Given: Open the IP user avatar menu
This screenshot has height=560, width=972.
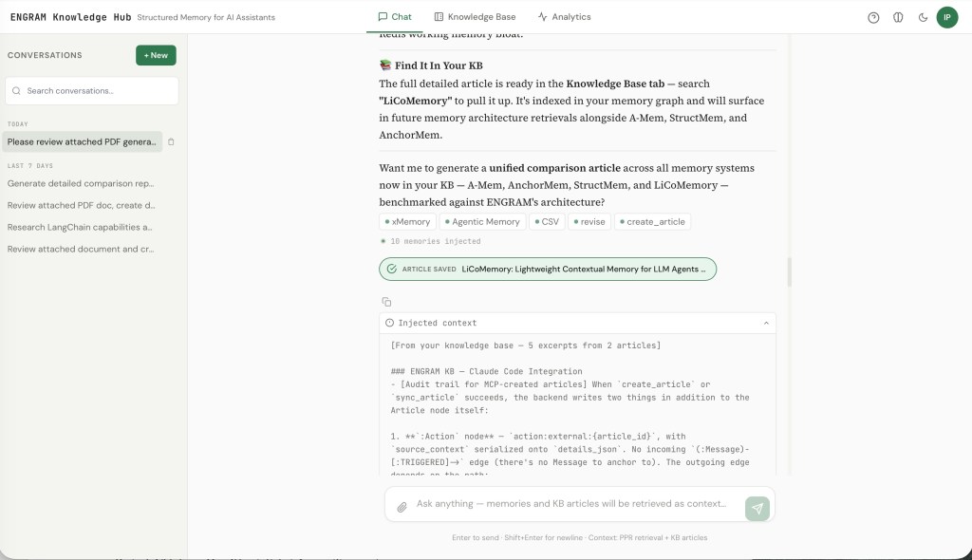Looking at the screenshot, I should pyautogui.click(x=946, y=17).
